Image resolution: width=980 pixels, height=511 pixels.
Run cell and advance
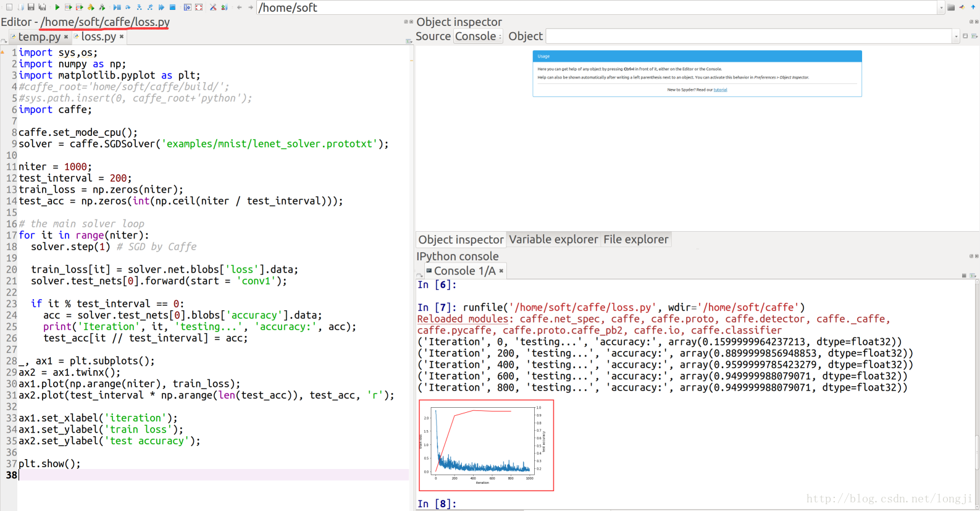(79, 7)
